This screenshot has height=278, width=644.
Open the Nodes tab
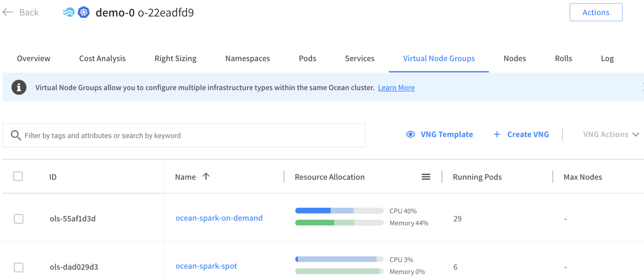(x=514, y=58)
